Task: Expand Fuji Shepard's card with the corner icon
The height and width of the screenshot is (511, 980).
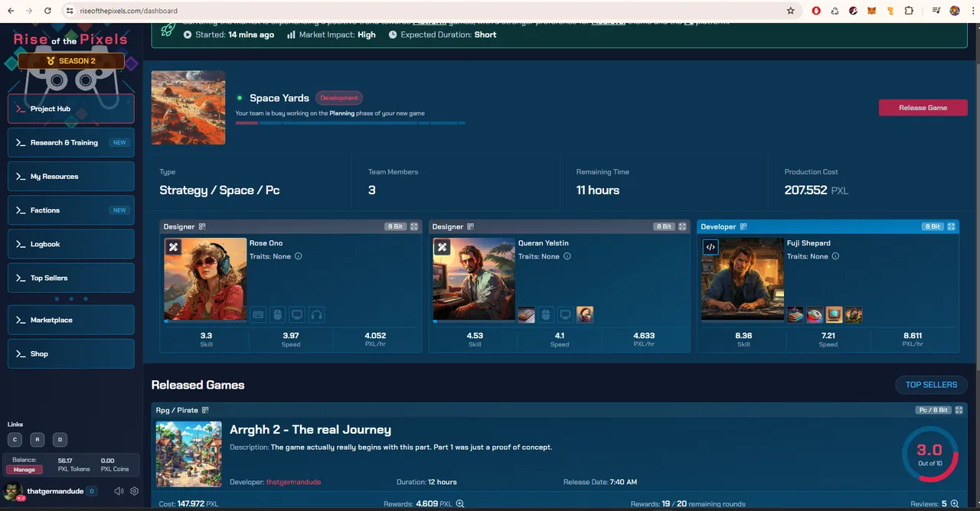Action: pyautogui.click(x=952, y=226)
